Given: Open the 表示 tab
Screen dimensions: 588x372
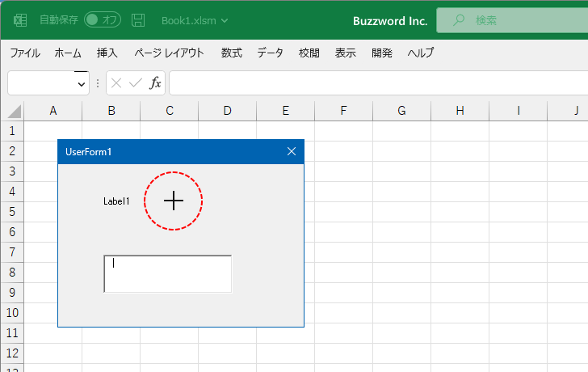Looking at the screenshot, I should tap(346, 53).
